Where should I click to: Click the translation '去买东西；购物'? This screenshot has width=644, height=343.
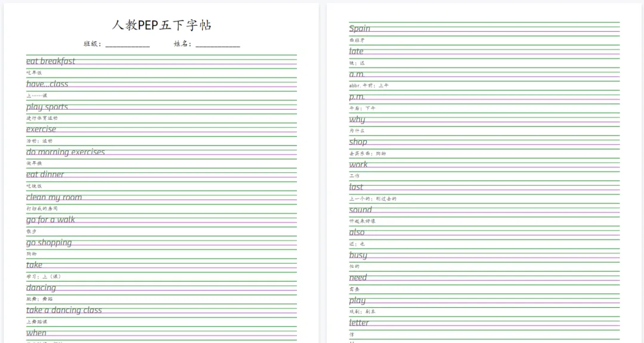(367, 154)
